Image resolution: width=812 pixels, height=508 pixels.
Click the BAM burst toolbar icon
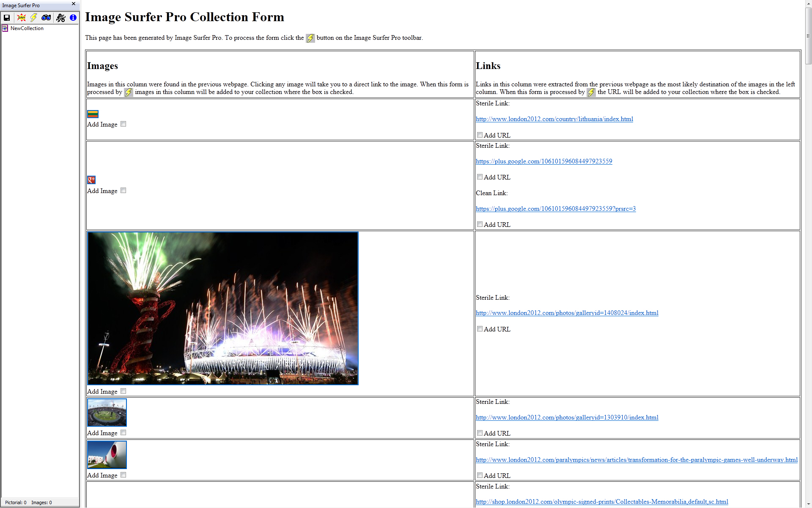click(21, 18)
